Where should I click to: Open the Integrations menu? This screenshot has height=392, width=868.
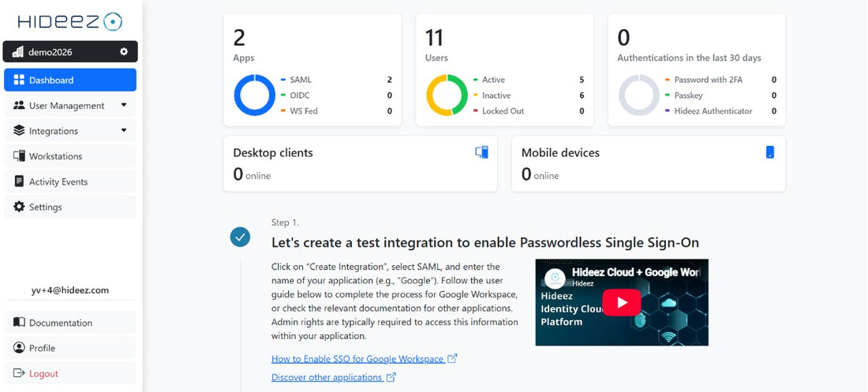tap(70, 131)
